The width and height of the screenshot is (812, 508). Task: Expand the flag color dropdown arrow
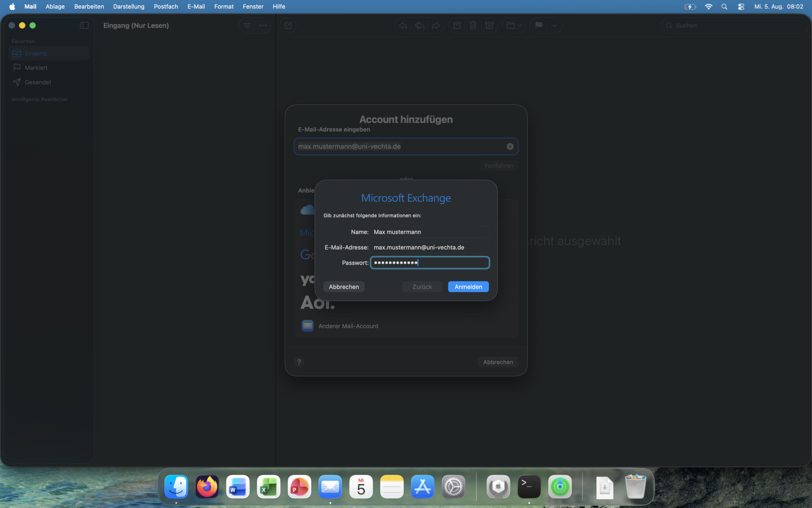(x=554, y=26)
